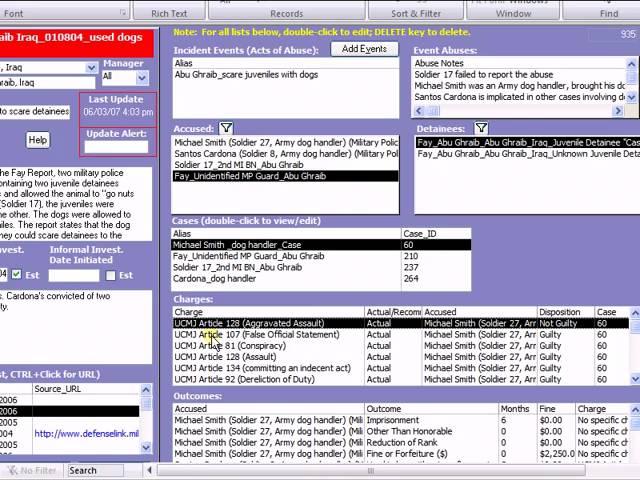
Task: Click up arrow of Outcomes list scrollbar
Action: (635, 409)
